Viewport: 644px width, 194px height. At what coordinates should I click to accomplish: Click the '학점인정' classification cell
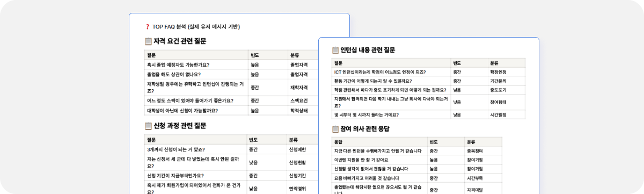click(499, 72)
